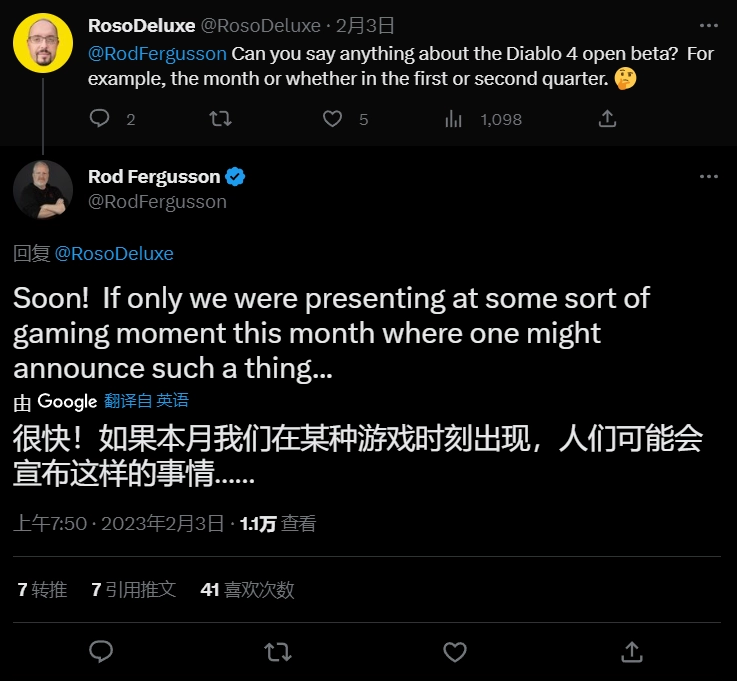Click the tweet timestamp 2023年2月3日
Screen dimensions: 737x681
(x=119, y=523)
